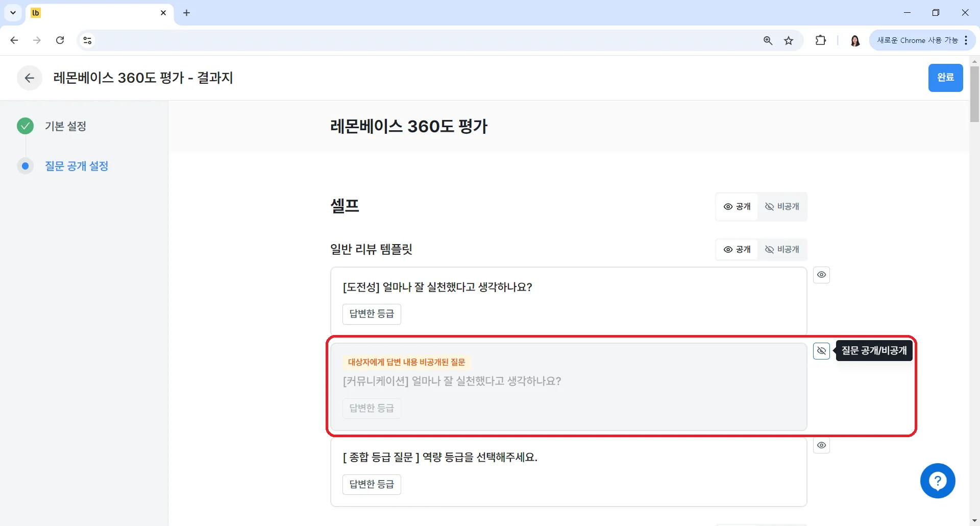Image resolution: width=980 pixels, height=526 pixels.
Task: Click the 셀프 section heading
Action: coord(345,206)
